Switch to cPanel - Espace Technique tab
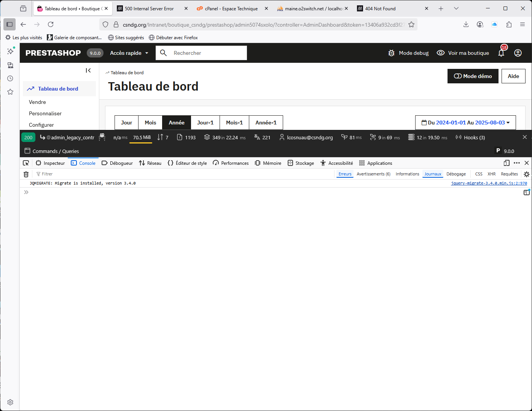Image resolution: width=532 pixels, height=411 pixels. point(231,8)
